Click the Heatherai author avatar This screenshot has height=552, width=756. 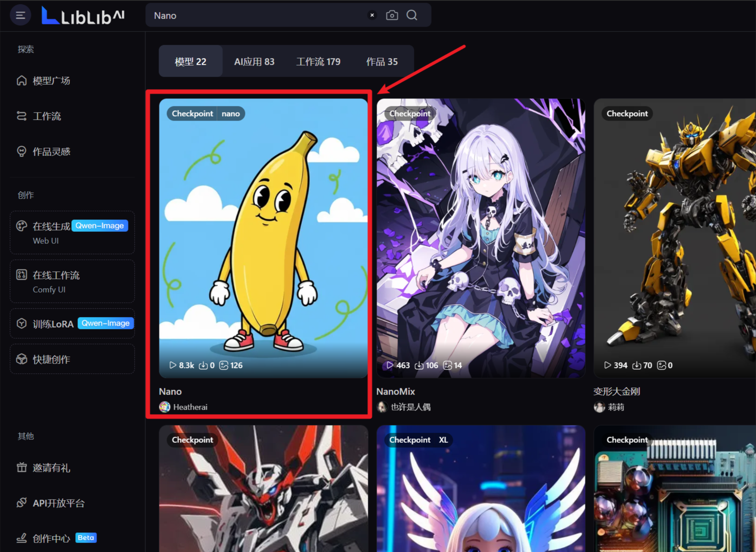point(165,407)
